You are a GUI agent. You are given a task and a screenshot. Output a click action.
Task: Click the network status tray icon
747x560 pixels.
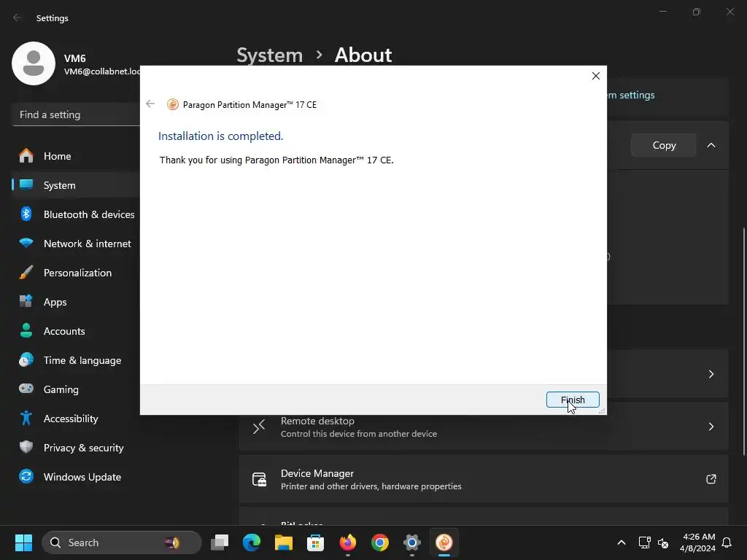(645, 542)
